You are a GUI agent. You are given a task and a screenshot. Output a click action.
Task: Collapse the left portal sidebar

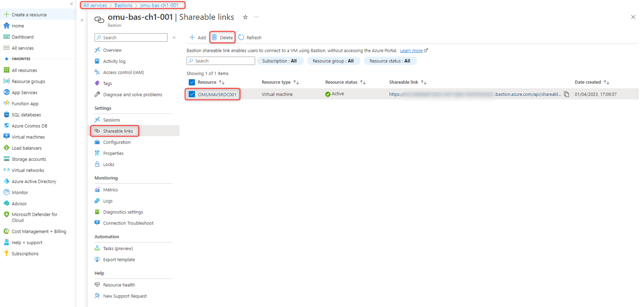pos(72,4)
